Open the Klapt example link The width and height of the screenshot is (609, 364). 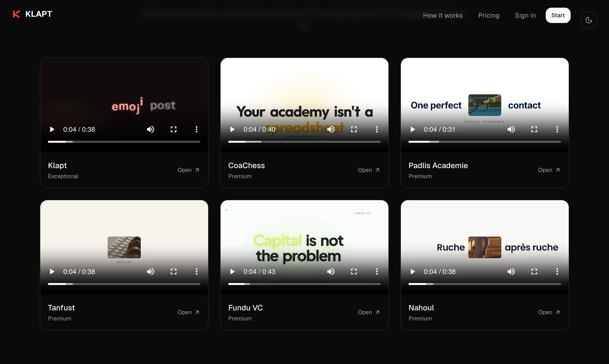click(188, 170)
